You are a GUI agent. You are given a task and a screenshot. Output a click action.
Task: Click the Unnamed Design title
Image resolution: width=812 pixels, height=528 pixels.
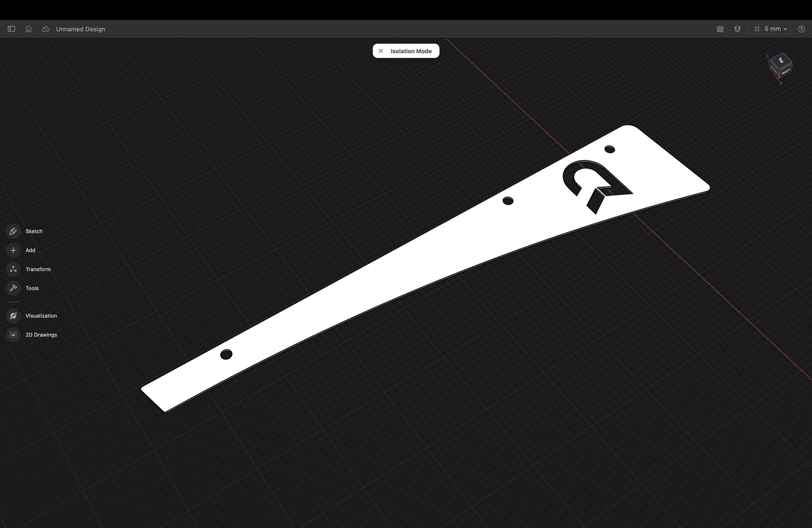(x=80, y=29)
